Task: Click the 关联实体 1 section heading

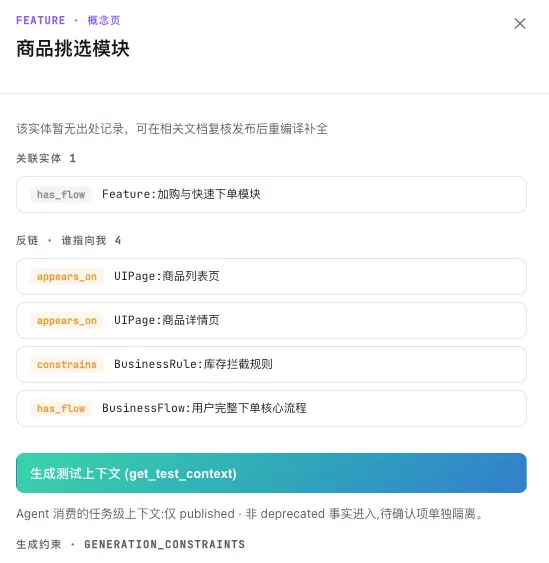Action: (46, 158)
